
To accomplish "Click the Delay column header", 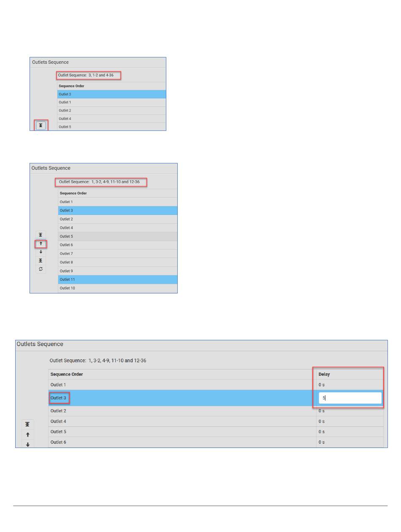I will click(350, 374).
